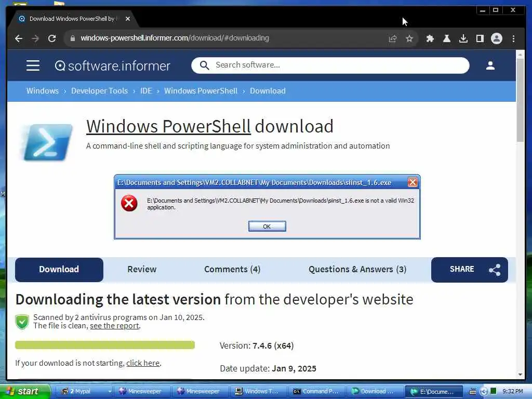Click the software.informer logo

point(112,65)
